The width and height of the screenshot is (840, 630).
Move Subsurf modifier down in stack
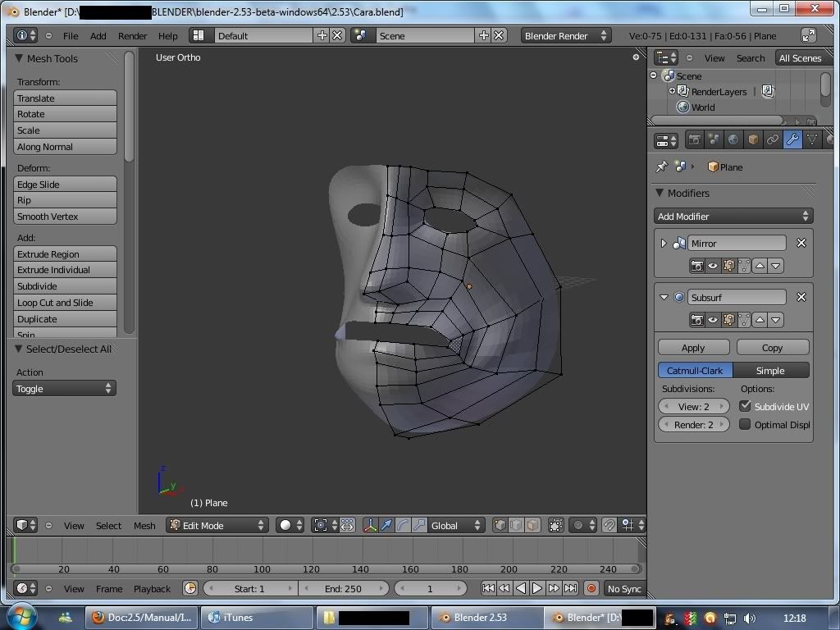point(776,320)
